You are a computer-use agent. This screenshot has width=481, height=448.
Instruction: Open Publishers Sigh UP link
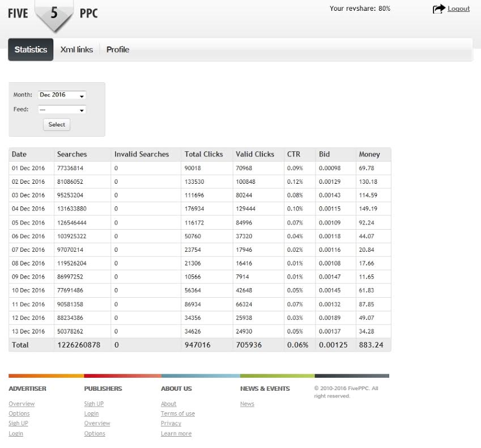pos(93,404)
